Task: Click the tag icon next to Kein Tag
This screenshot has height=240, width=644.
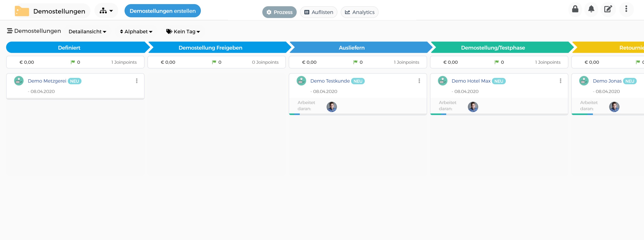Action: [169, 32]
